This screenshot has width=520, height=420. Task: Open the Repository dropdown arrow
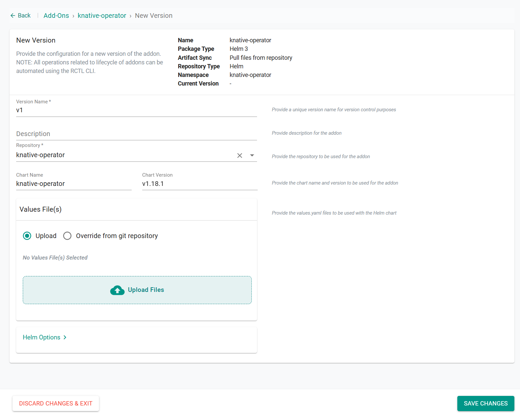(x=252, y=156)
